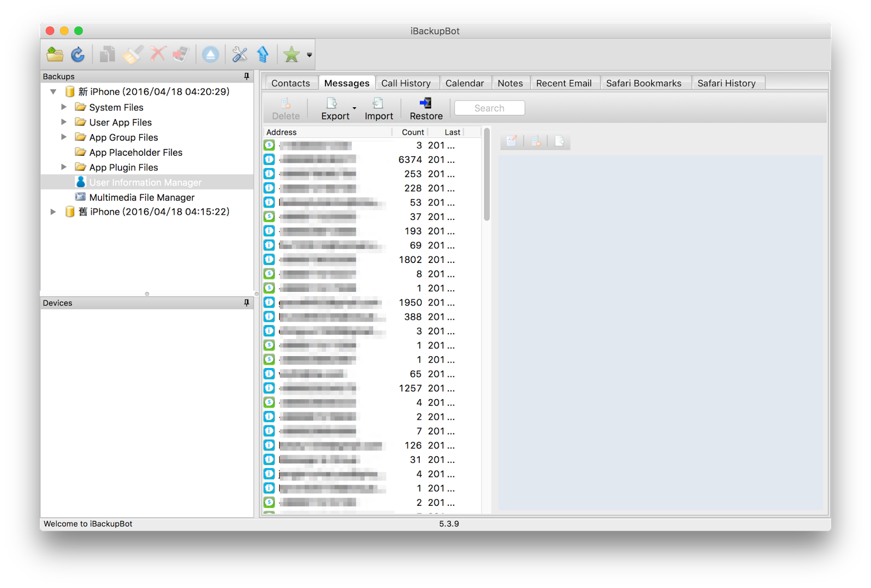Click the Backups/Devices panel splitter handle

pos(147,294)
